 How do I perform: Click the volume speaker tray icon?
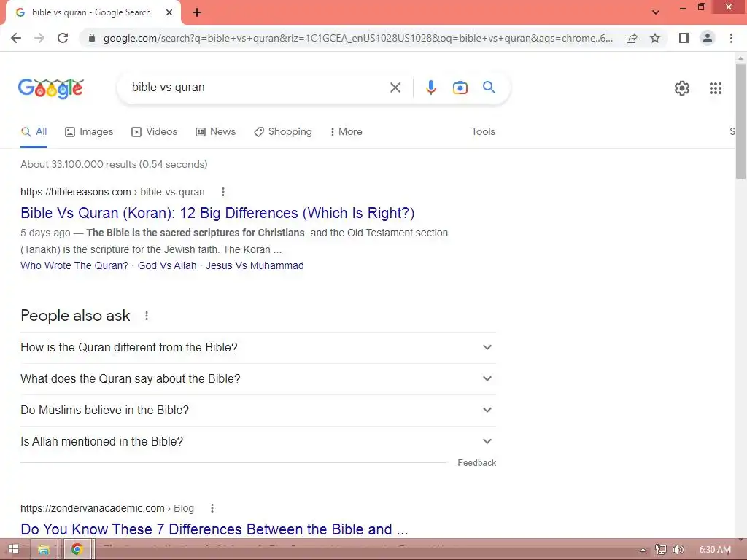point(678,550)
